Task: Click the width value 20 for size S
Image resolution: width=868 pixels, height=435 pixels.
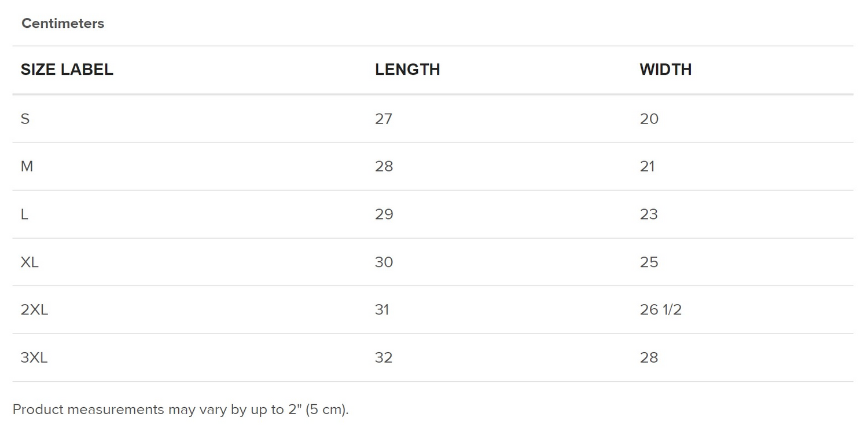Action: point(649,119)
